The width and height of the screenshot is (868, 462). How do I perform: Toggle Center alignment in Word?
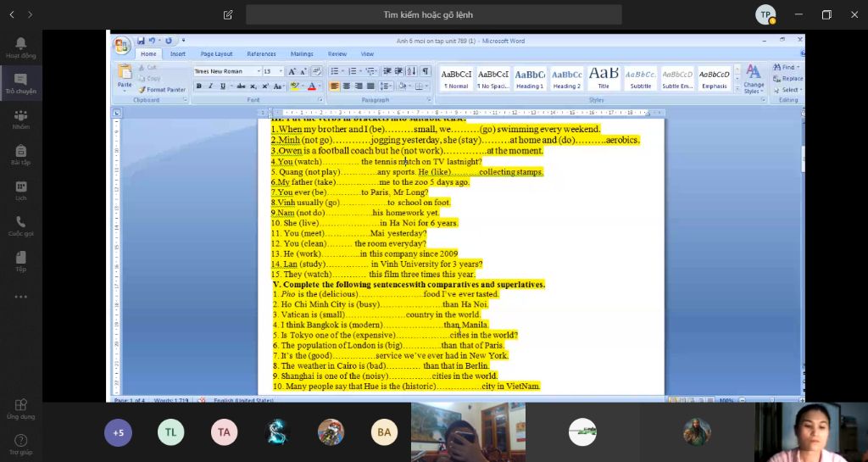click(347, 86)
